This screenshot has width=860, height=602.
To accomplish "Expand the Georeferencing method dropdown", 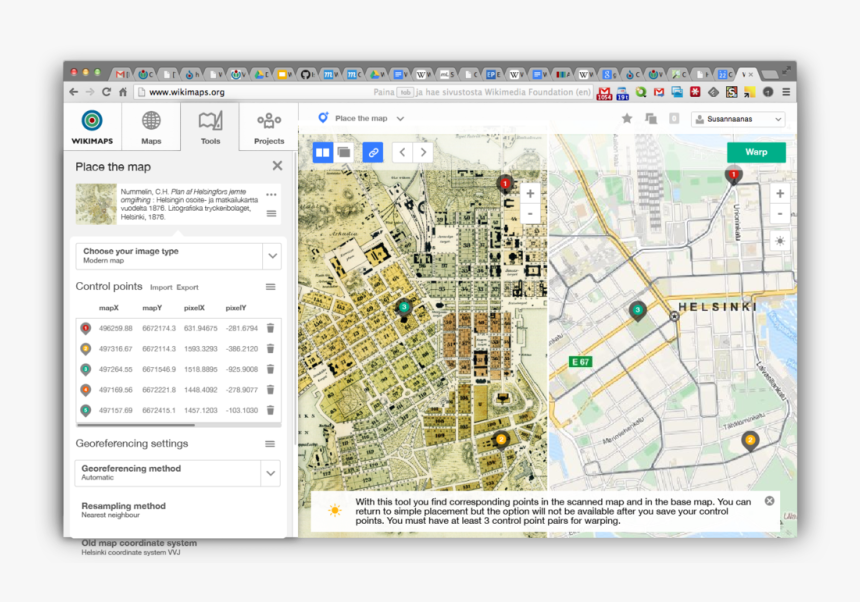I will click(x=270, y=473).
